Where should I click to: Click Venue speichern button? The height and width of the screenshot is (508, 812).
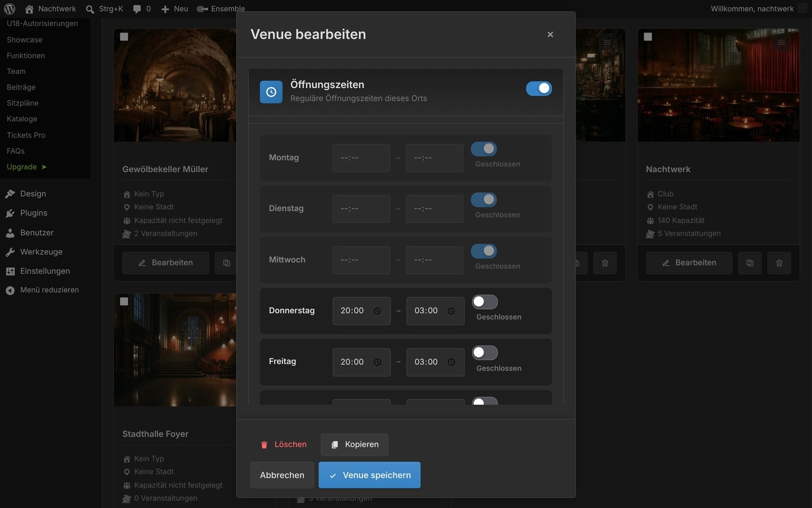(369, 475)
